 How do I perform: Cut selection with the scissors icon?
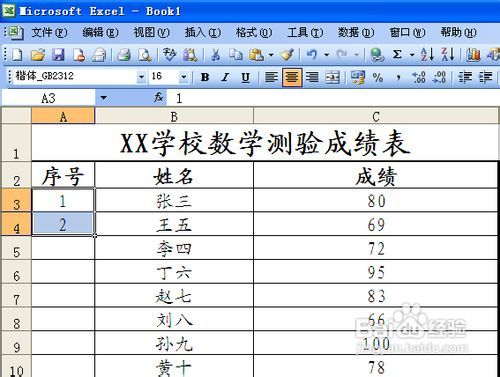click(x=216, y=55)
